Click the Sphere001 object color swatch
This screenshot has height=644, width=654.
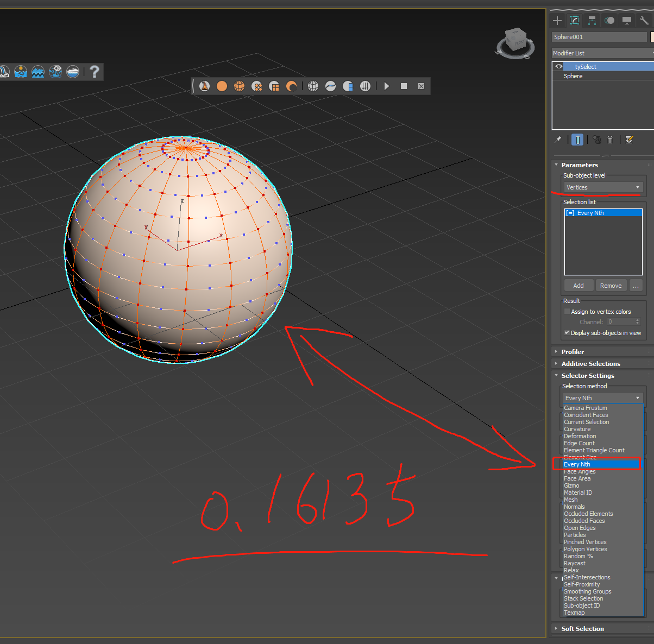coord(652,37)
